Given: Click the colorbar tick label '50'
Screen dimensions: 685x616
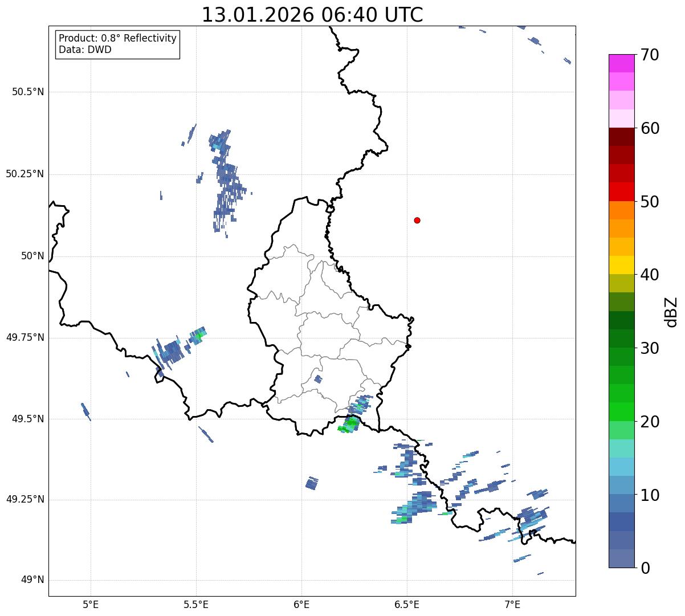Looking at the screenshot, I should click(x=650, y=202).
